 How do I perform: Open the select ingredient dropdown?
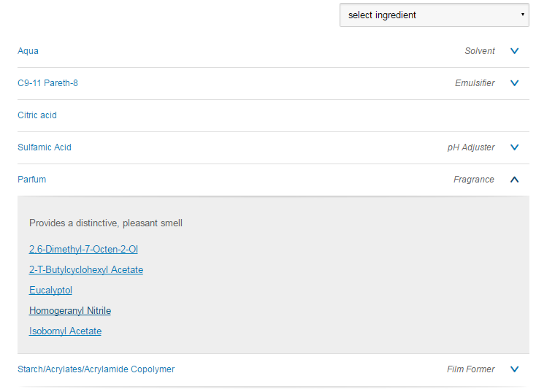pyautogui.click(x=434, y=15)
